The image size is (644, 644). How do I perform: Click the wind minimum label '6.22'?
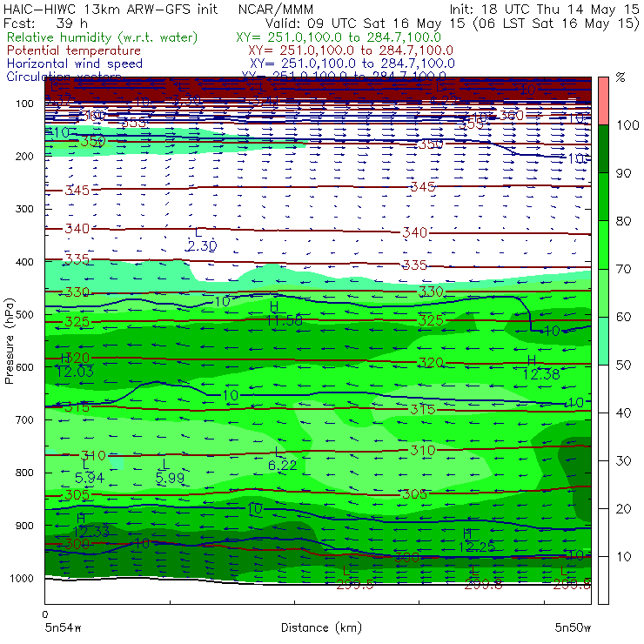pos(282,466)
